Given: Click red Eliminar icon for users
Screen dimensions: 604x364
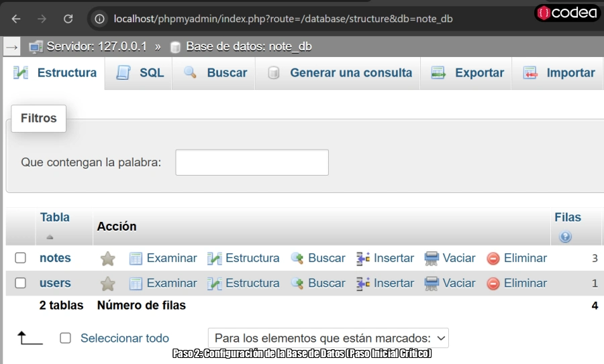Looking at the screenshot, I should [x=493, y=284].
